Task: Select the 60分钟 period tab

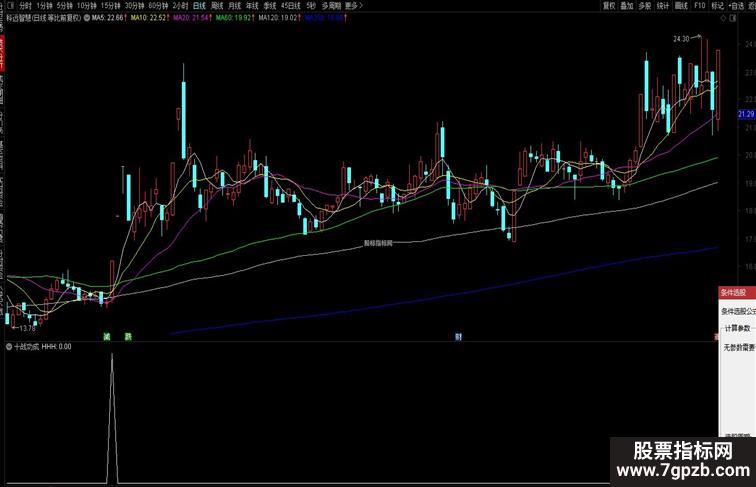Action: (158, 6)
